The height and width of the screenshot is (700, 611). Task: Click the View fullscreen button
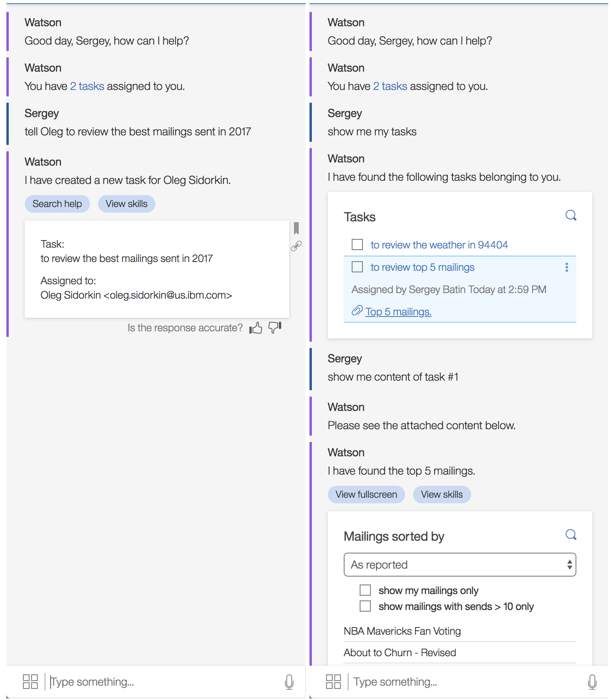click(x=366, y=495)
